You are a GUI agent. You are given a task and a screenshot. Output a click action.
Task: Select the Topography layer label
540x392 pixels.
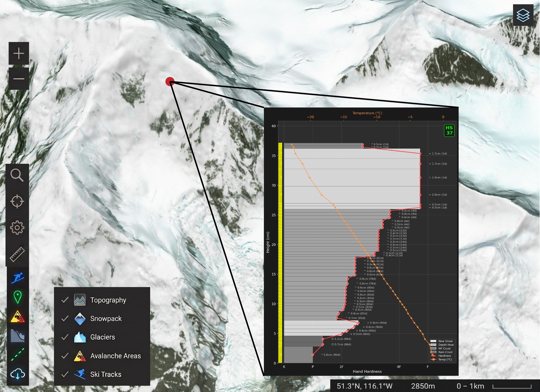tap(108, 300)
